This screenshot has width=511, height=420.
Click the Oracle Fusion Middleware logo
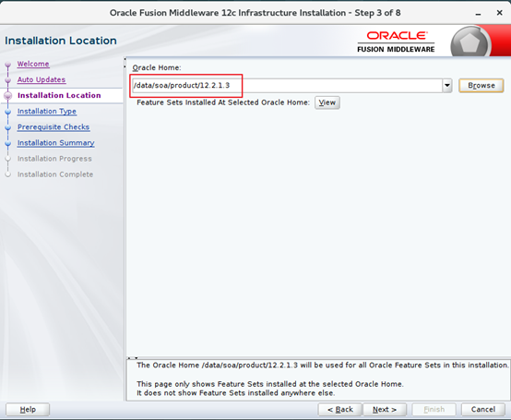coord(396,42)
